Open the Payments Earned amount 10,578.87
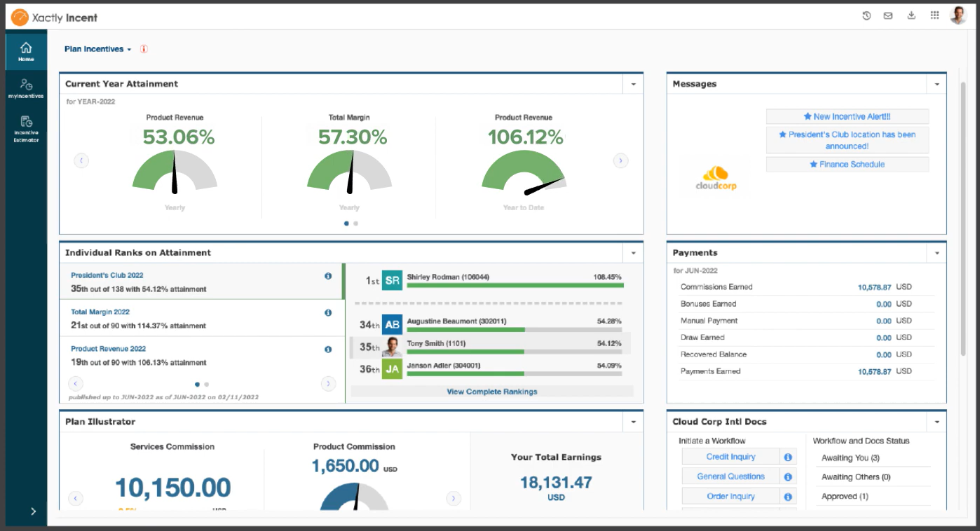The width and height of the screenshot is (980, 531). 874,371
